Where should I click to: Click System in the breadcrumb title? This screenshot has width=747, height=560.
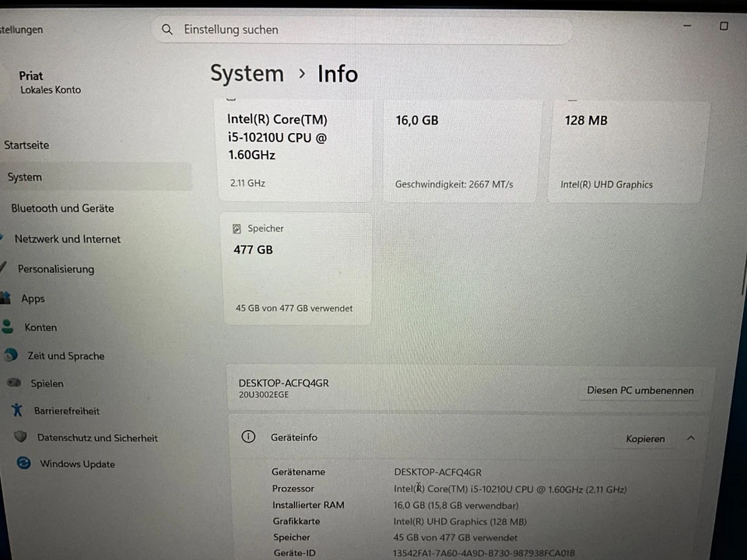[x=247, y=75]
